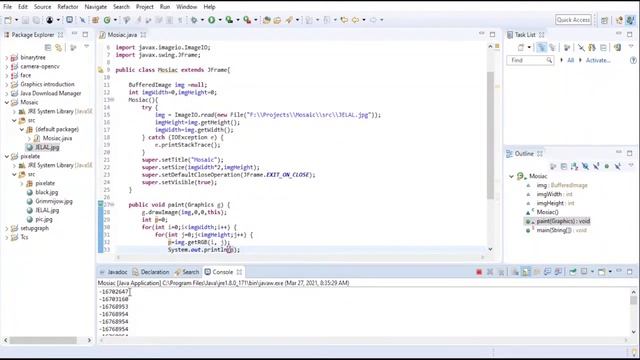The height and width of the screenshot is (360, 640).
Task: Toggle Scroll Lock in Console toolbar
Action: click(x=526, y=272)
